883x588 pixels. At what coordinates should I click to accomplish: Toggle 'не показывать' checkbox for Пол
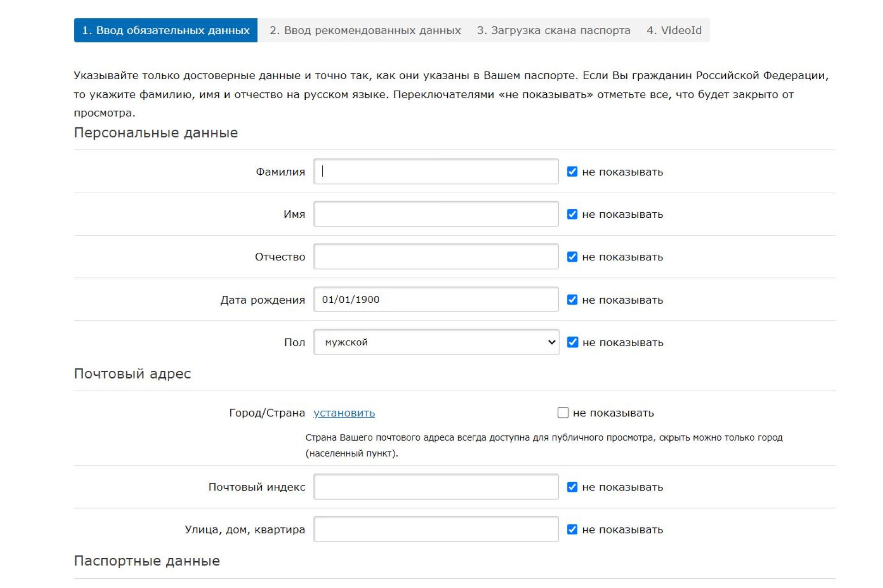tap(572, 342)
